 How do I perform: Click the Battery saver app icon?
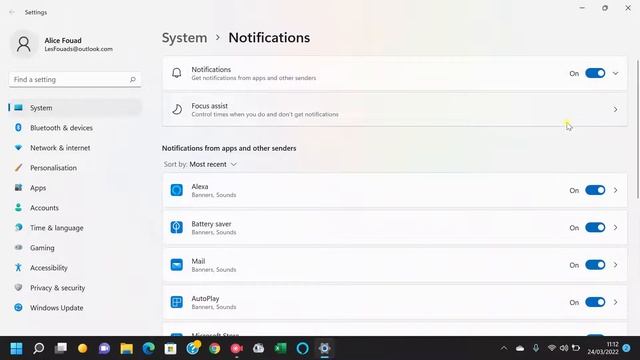(x=176, y=227)
